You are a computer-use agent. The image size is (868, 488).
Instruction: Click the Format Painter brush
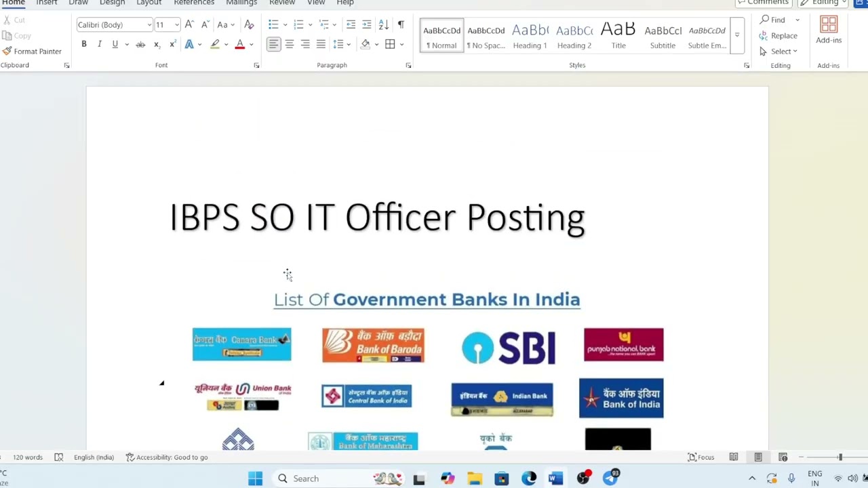pos(32,52)
